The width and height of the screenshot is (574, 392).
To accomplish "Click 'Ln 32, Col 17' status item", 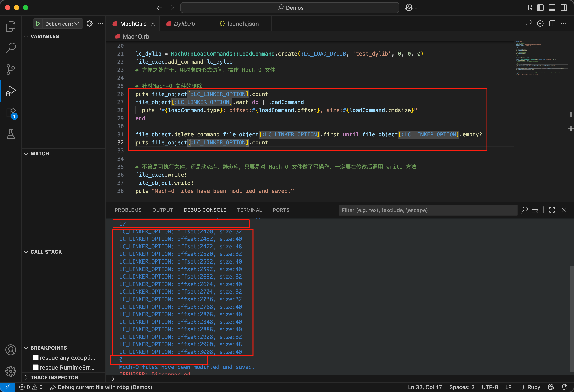I will point(425,387).
